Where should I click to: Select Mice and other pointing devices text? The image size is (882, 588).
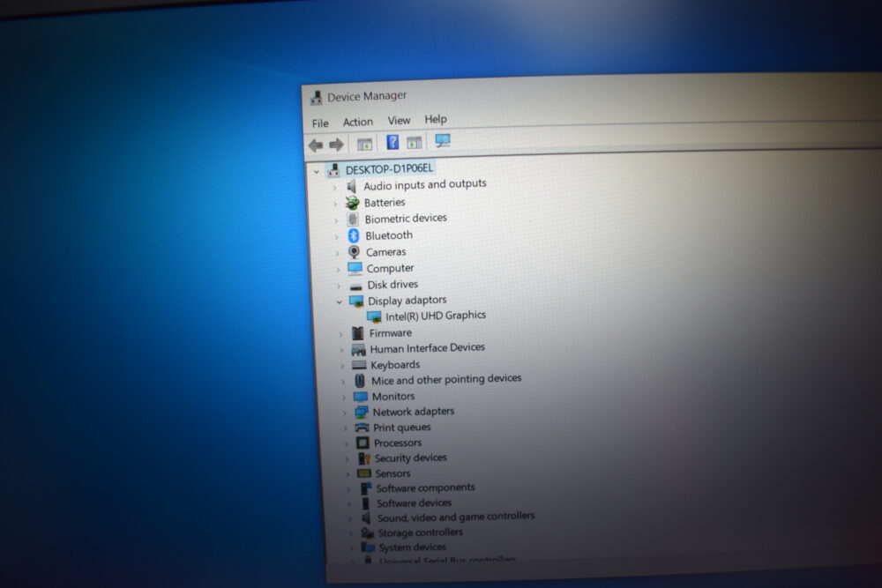coord(446,379)
